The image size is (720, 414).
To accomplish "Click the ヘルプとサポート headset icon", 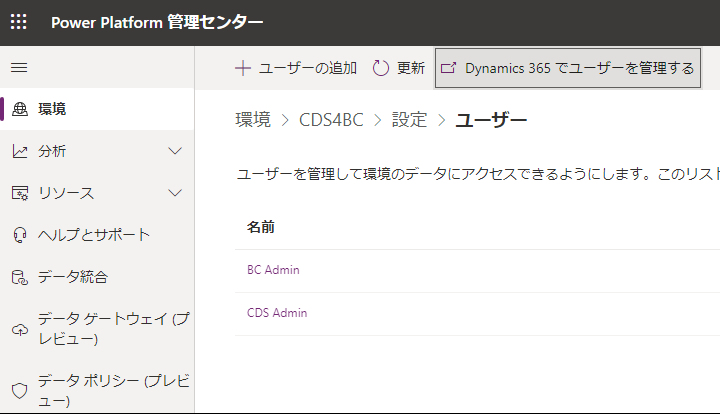I will click(19, 235).
